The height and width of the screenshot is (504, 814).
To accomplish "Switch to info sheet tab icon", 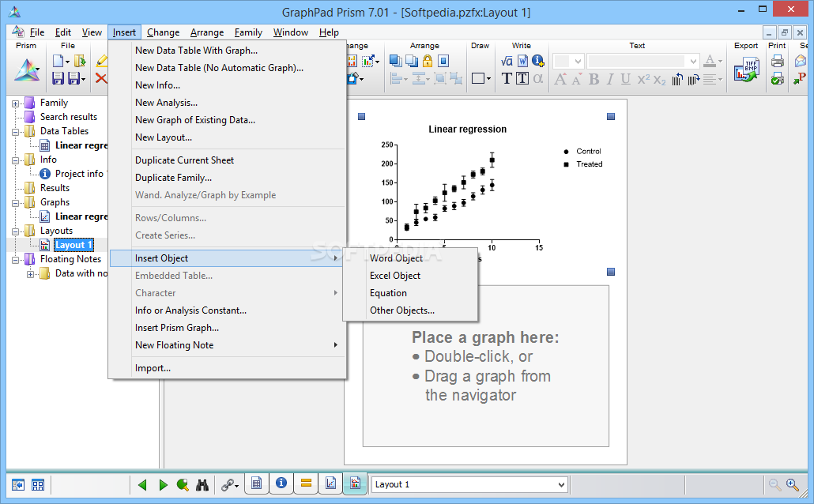I will point(281,483).
